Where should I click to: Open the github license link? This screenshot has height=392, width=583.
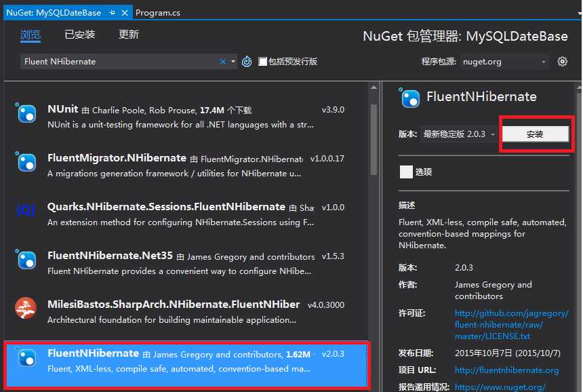(511, 325)
